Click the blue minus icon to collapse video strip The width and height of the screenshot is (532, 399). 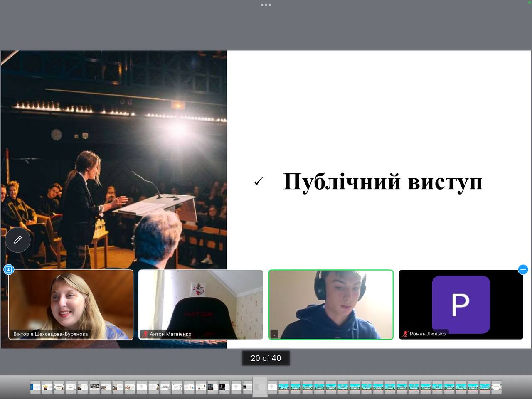click(x=523, y=269)
